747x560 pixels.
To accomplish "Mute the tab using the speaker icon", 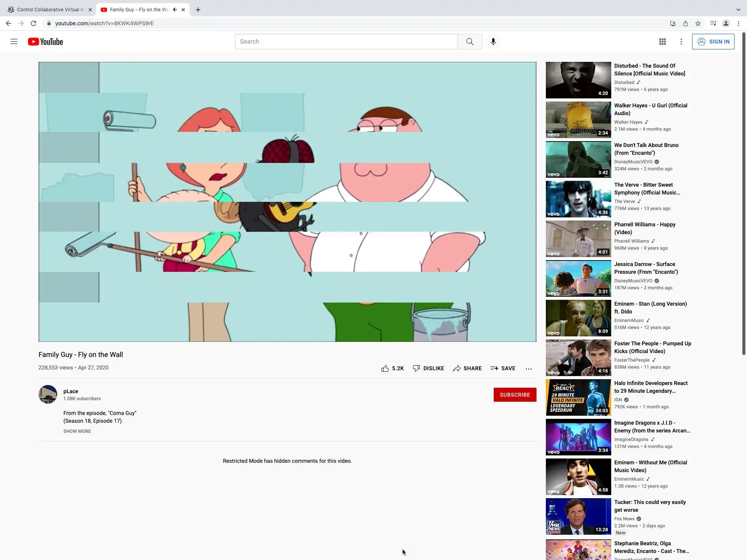I will coord(175,10).
